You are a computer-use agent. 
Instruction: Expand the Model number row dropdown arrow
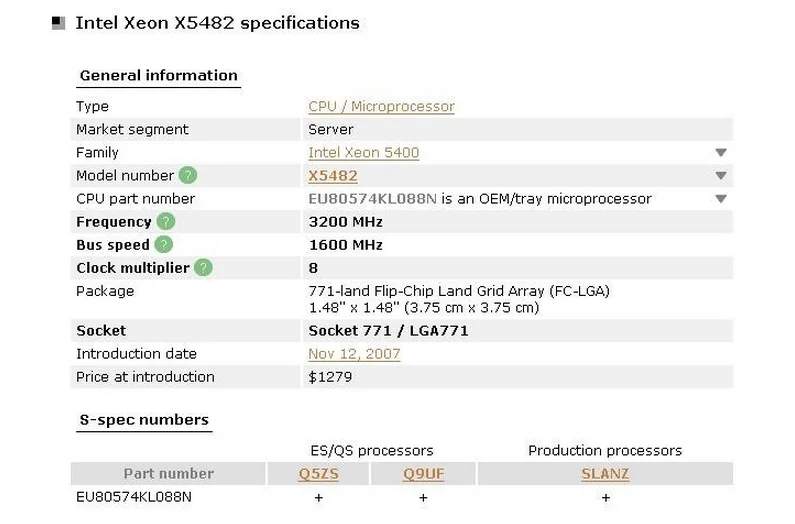pos(721,176)
